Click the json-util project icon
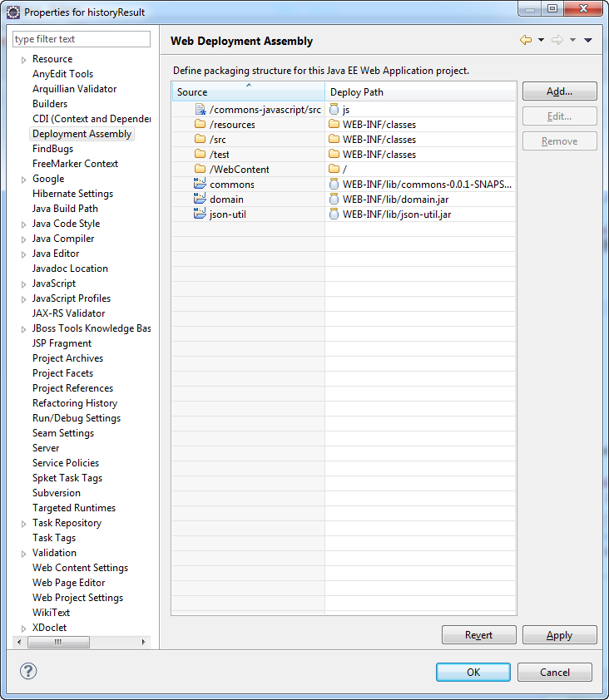This screenshot has height=700, width=609. coord(200,214)
